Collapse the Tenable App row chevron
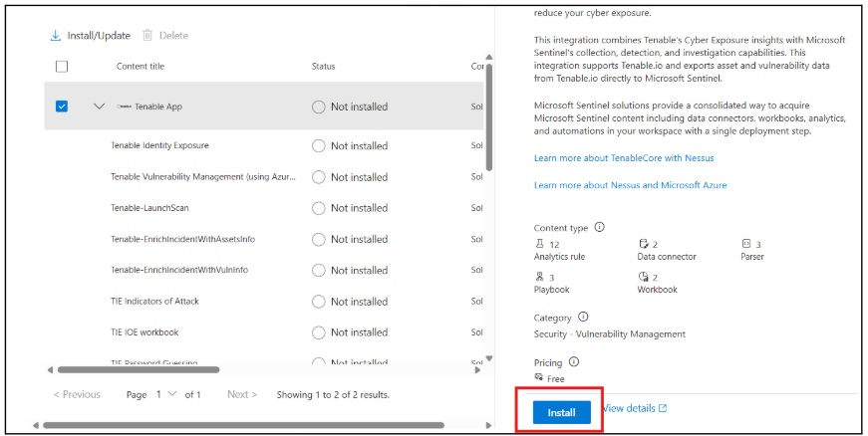 tap(99, 107)
